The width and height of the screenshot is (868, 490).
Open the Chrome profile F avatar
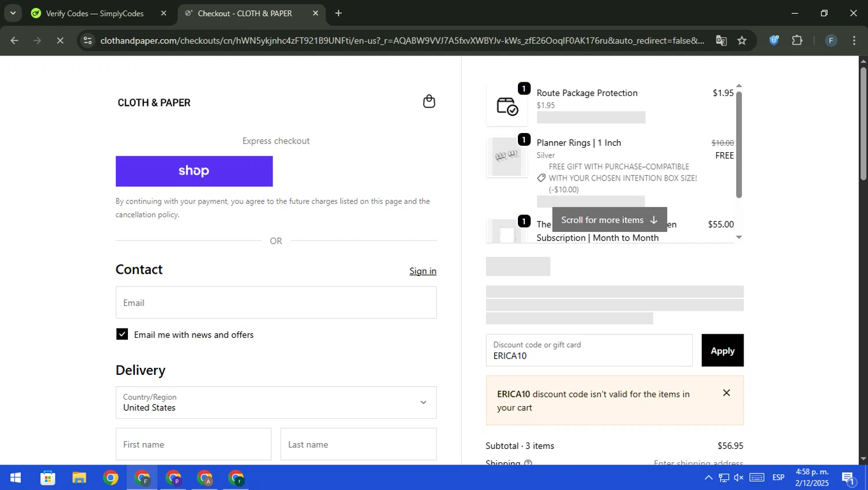tap(831, 40)
